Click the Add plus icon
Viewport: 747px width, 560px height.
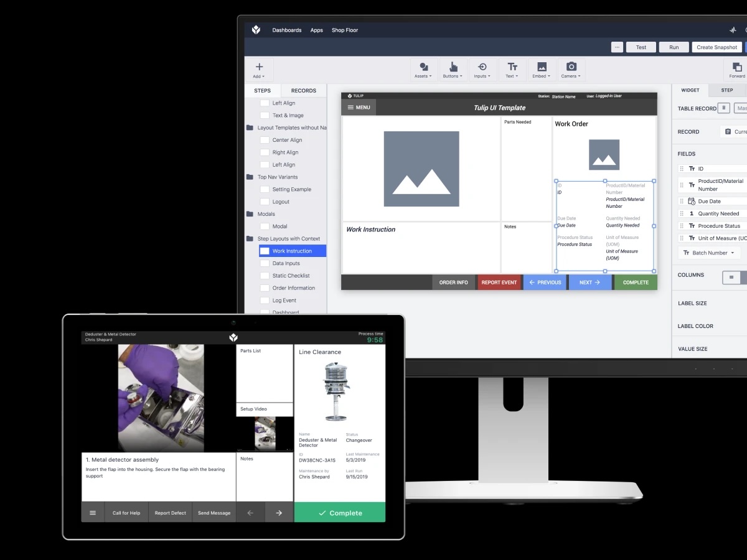coord(259,67)
